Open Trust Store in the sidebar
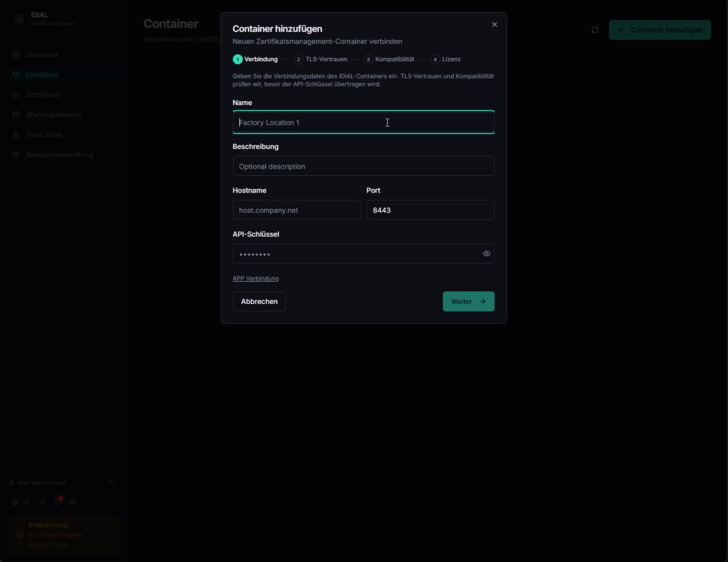728x562 pixels. [x=63, y=134]
